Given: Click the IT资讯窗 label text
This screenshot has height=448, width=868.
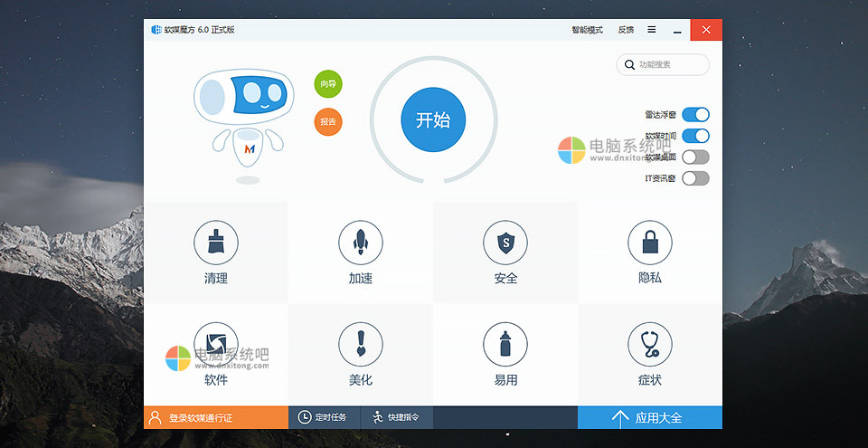Looking at the screenshot, I should coord(660,178).
